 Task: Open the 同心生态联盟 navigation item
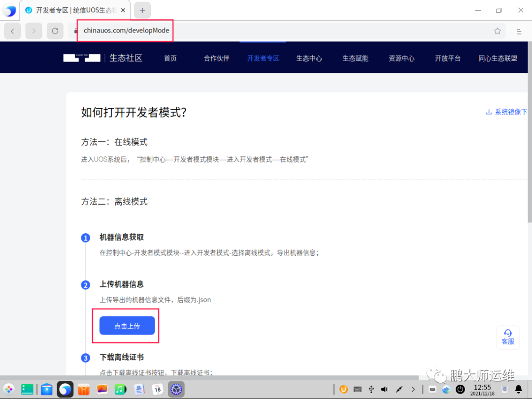[x=498, y=59]
